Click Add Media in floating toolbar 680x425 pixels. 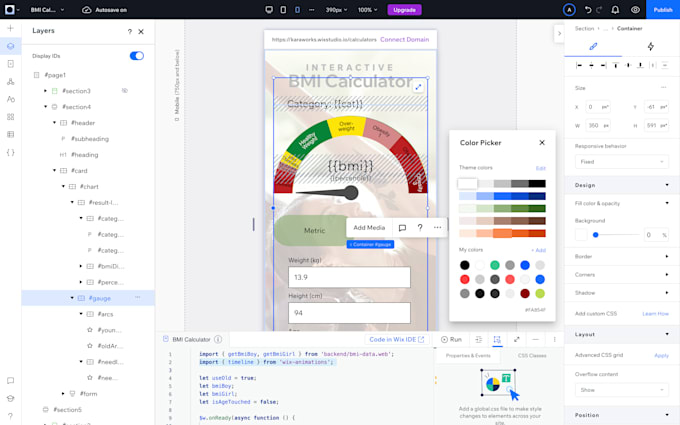pos(369,228)
